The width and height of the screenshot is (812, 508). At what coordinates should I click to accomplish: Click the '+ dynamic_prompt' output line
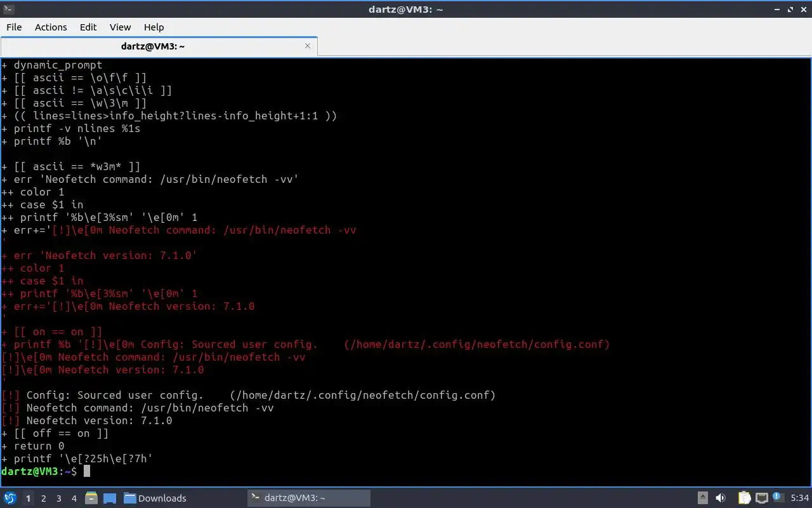coord(52,65)
